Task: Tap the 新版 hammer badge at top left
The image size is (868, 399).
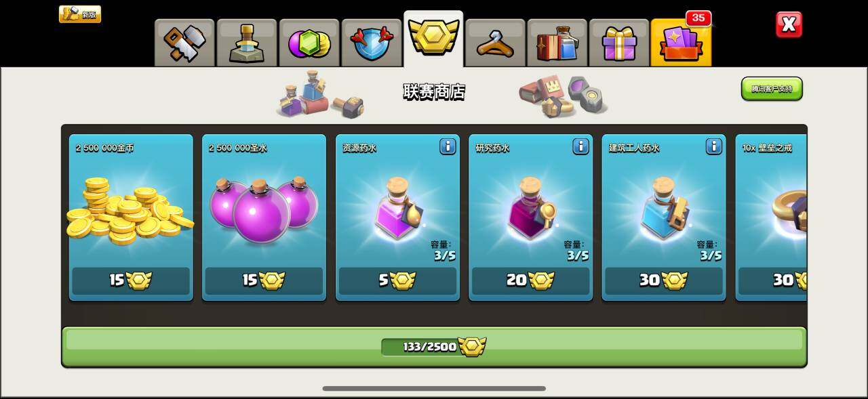Action: [x=80, y=14]
